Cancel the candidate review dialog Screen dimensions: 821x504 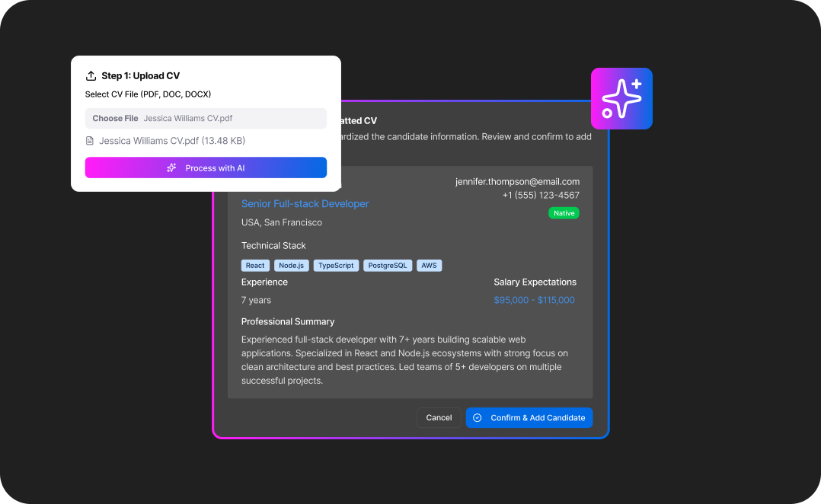click(439, 418)
